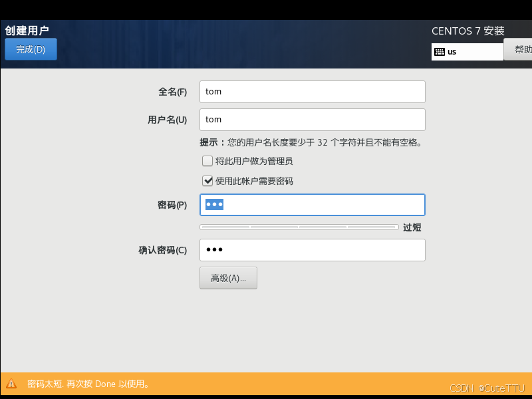532x399 pixels.
Task: Click the 全名(F) label
Action: pyautogui.click(x=172, y=92)
